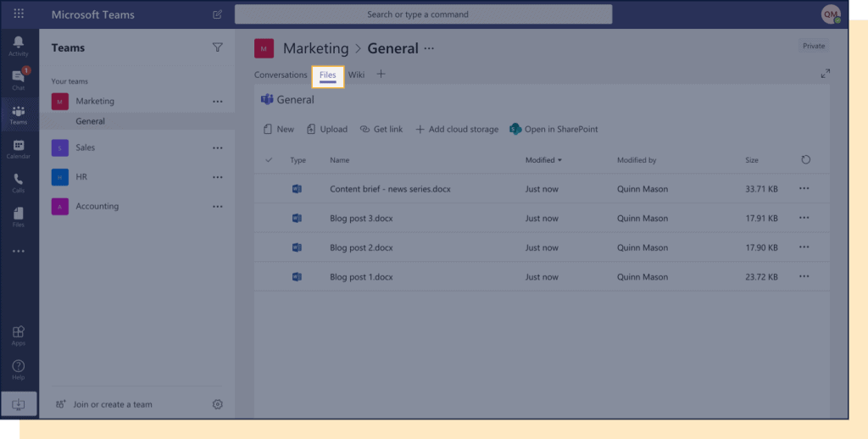Viewport: 868px width, 439px height.
Task: Open the app launcher waffle icon
Action: coord(19,14)
